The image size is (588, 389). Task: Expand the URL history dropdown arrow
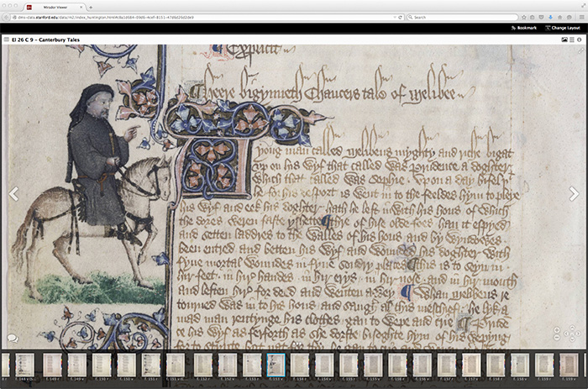coord(392,17)
